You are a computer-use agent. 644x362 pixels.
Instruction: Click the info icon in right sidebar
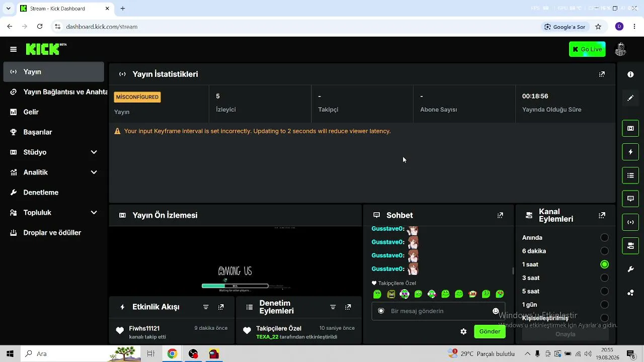pos(630,74)
